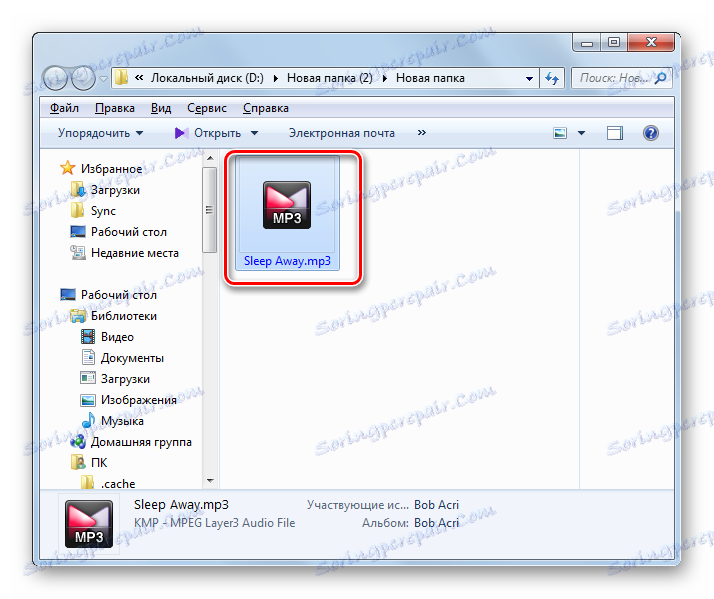Screen dimensions: 714x599
Task: Click the refresh button beside address bar
Action: [552, 79]
